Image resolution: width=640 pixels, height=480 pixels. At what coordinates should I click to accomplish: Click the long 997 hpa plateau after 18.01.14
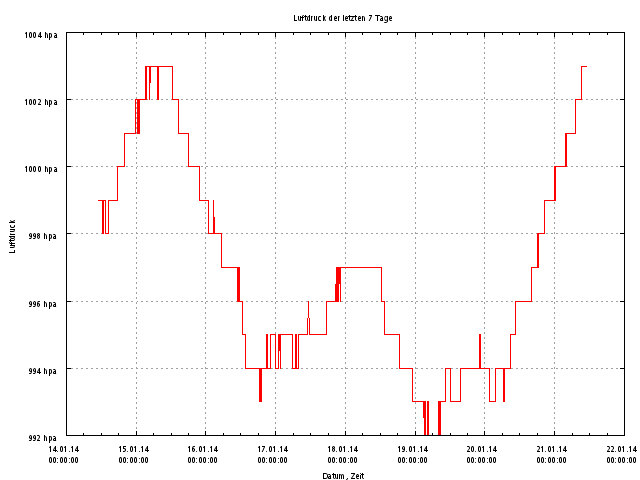click(362, 267)
